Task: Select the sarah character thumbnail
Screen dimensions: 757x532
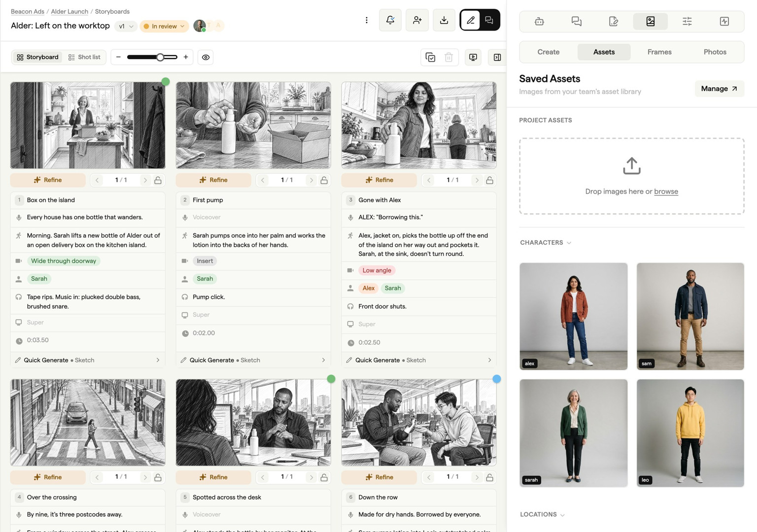Action: tap(574, 433)
